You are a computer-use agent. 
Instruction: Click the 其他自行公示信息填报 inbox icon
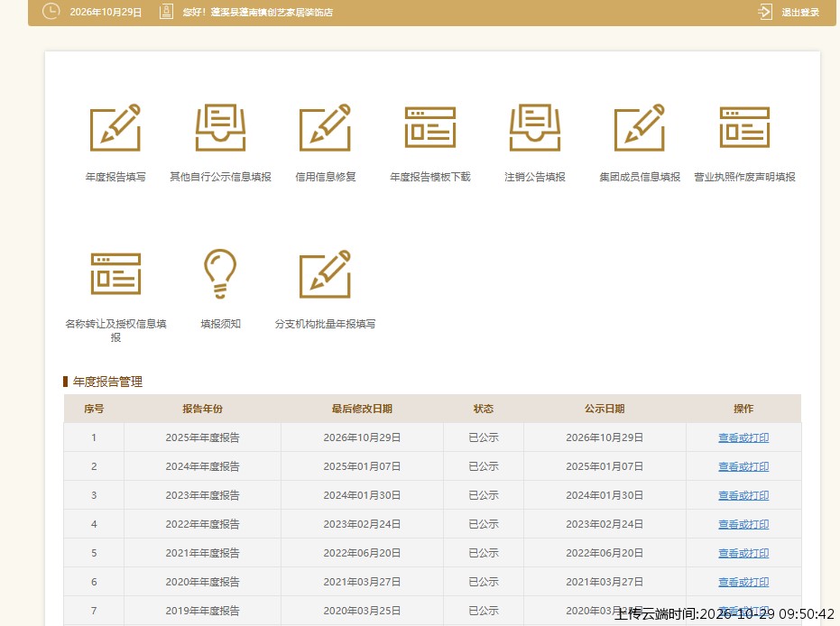click(x=220, y=127)
